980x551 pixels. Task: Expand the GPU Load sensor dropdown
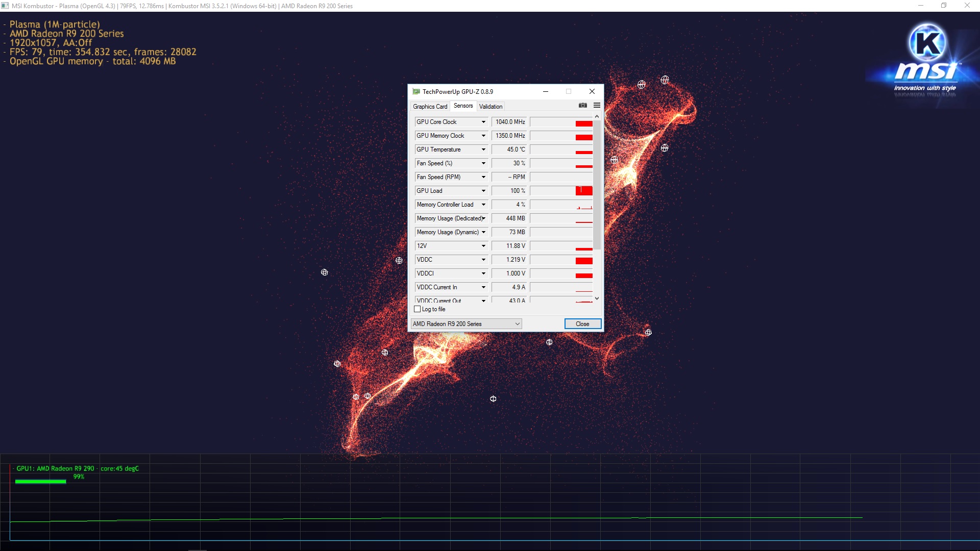(x=483, y=191)
